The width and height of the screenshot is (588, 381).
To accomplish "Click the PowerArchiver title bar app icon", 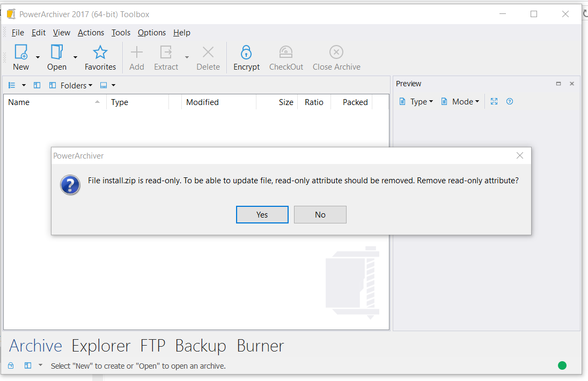I will tap(11, 14).
